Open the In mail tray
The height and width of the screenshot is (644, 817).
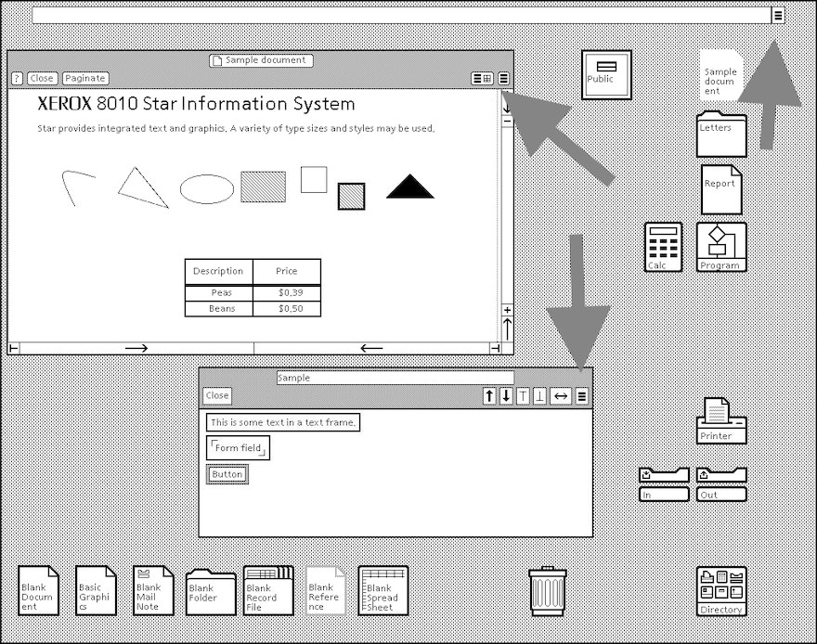click(665, 484)
